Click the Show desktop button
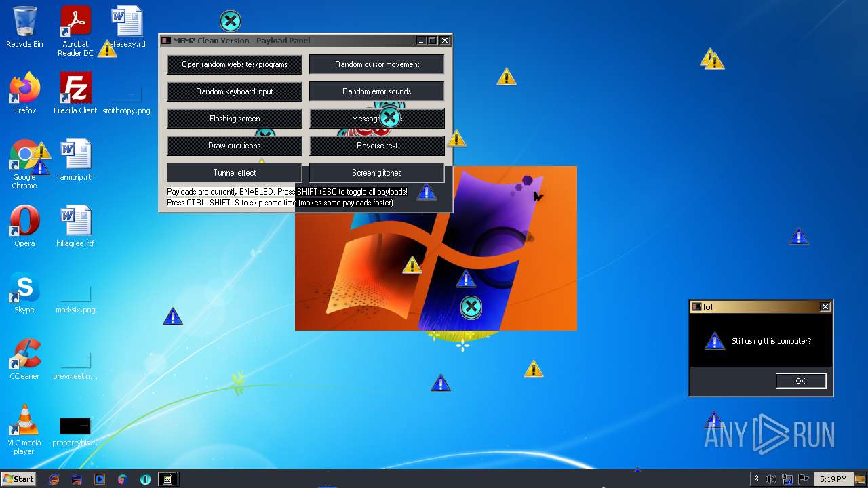The image size is (868, 488). pos(861,479)
